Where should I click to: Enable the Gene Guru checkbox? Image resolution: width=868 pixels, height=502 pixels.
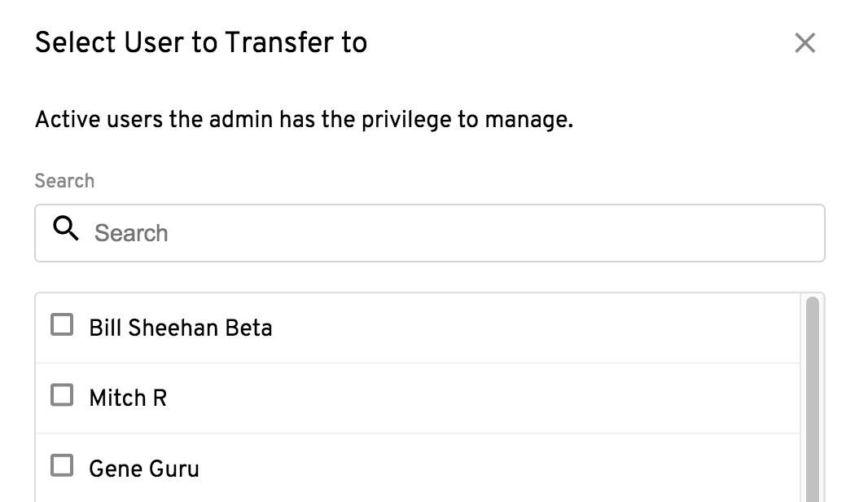(x=62, y=465)
